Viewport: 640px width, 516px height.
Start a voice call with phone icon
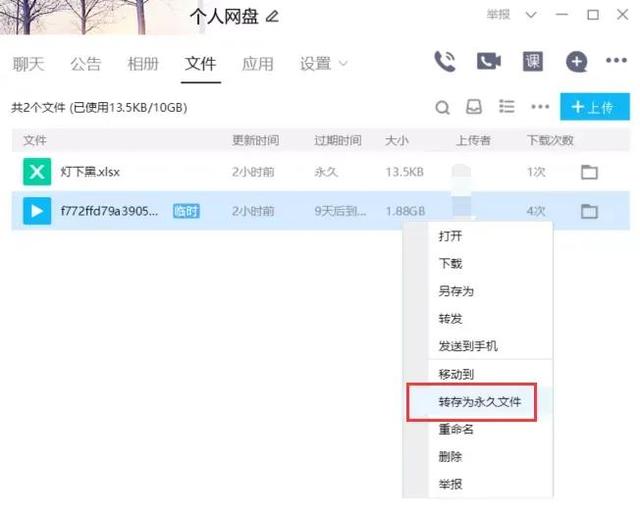tap(445, 62)
